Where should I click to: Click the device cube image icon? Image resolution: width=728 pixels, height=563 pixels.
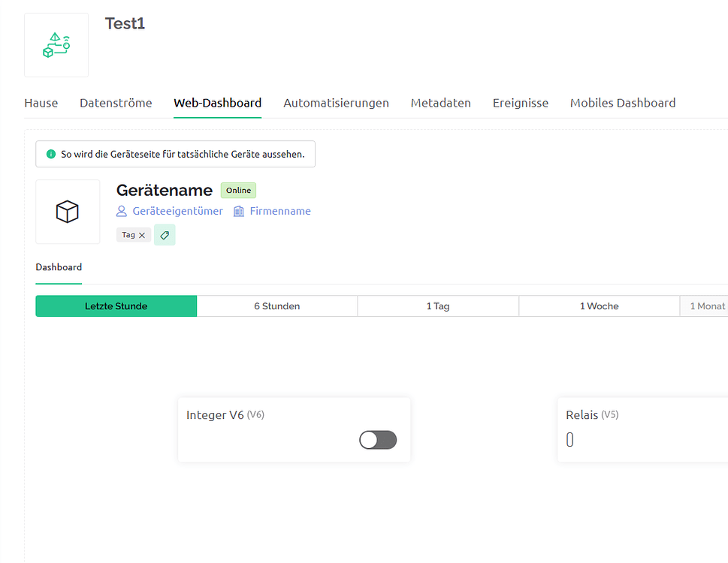(x=68, y=212)
